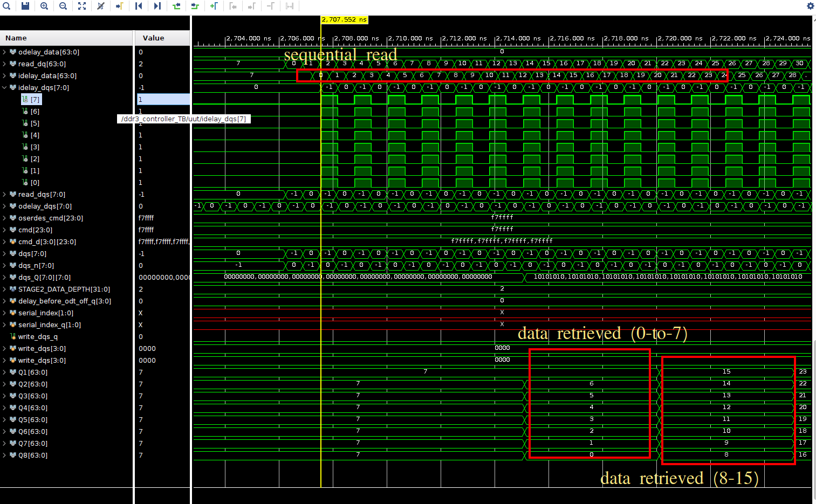Open the waveform search tool
The width and height of the screenshot is (816, 504).
6,6
